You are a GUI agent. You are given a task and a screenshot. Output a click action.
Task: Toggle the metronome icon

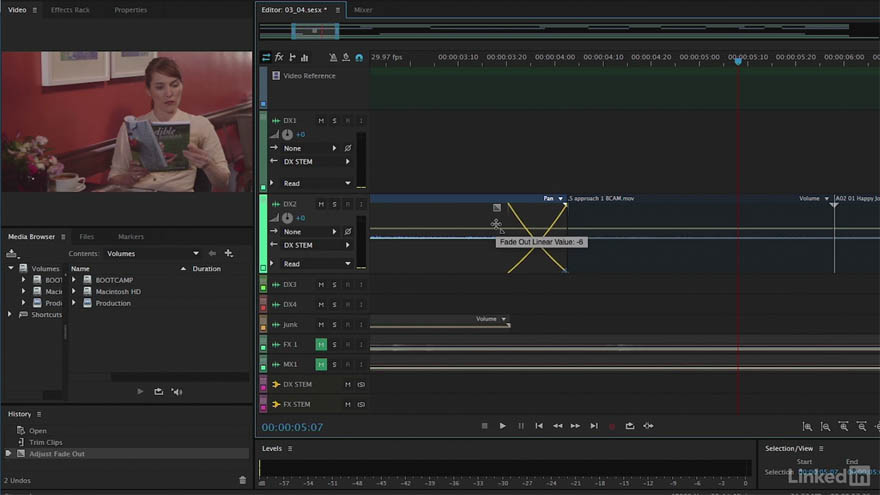pyautogui.click(x=333, y=57)
